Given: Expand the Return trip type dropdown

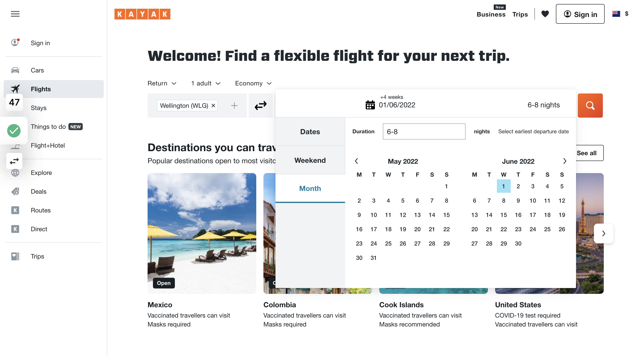Looking at the screenshot, I should (x=162, y=83).
